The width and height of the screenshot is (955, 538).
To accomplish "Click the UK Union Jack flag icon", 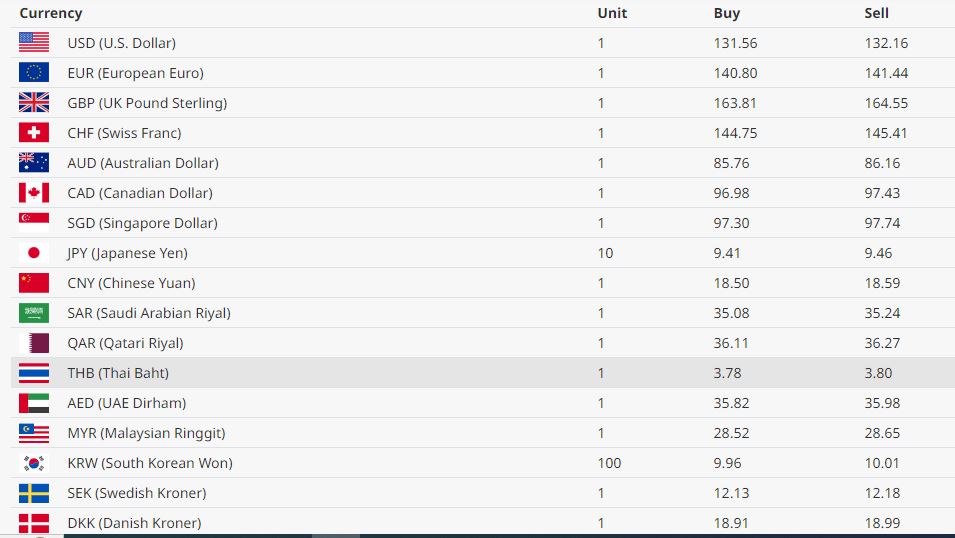I will [x=34, y=103].
